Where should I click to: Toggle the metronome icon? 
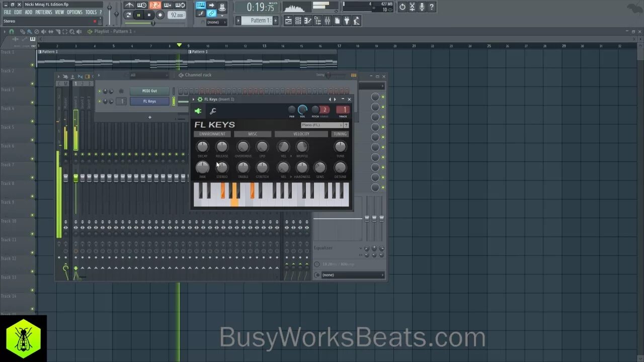point(129,5)
